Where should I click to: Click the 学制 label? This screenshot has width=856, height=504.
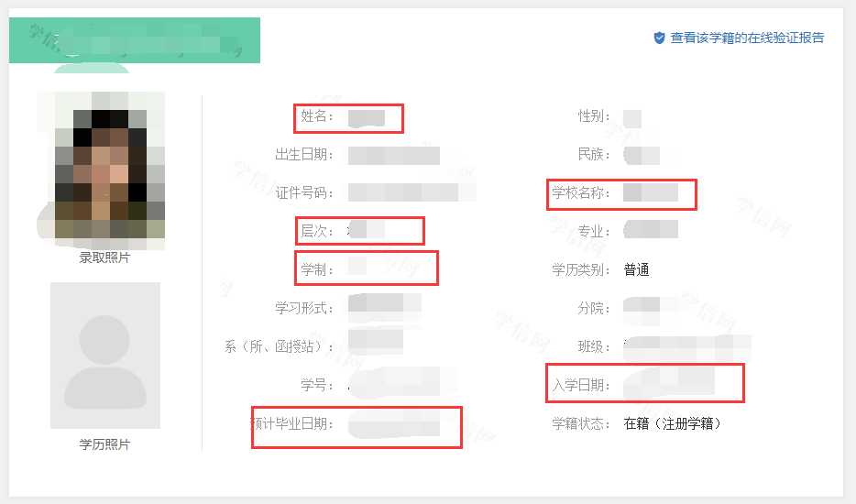click(318, 269)
